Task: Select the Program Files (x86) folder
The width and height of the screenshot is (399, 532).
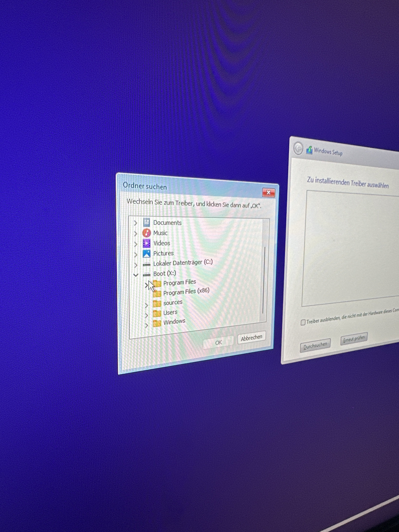Action: [x=186, y=292]
